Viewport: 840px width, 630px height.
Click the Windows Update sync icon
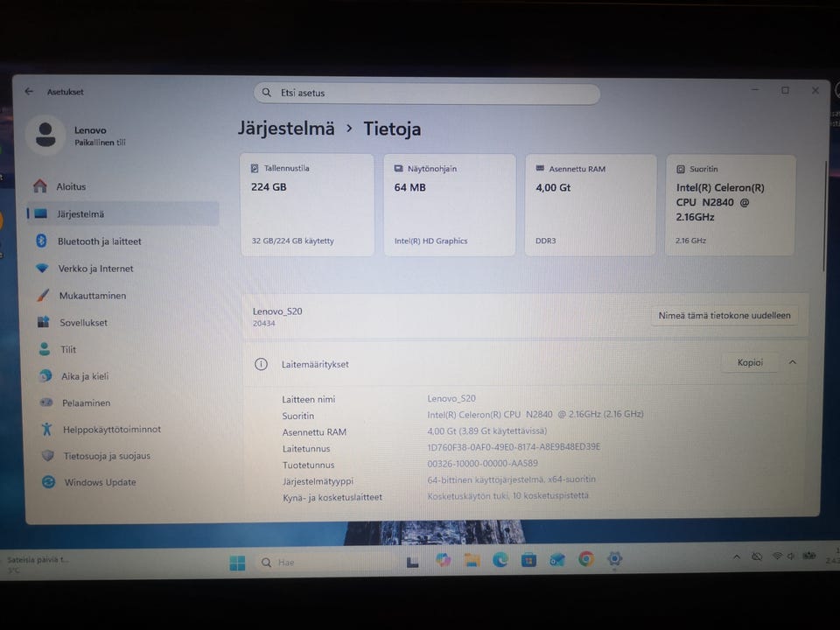(x=48, y=481)
